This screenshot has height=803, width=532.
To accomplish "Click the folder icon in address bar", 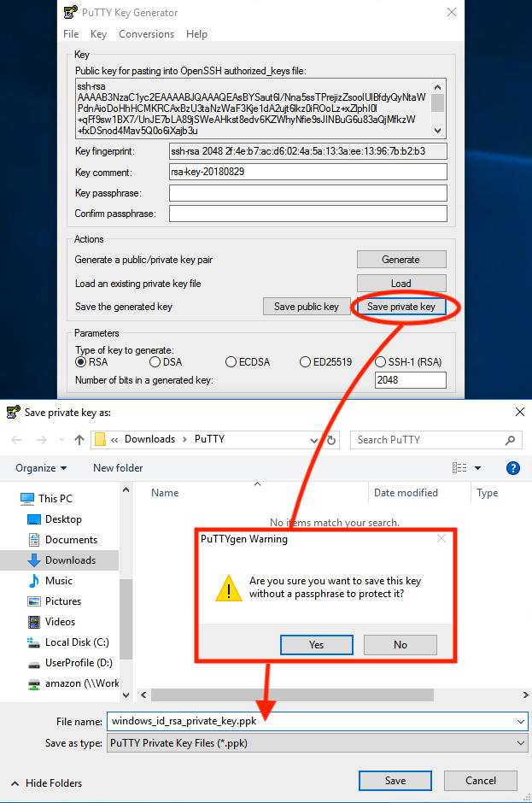I will (x=101, y=439).
